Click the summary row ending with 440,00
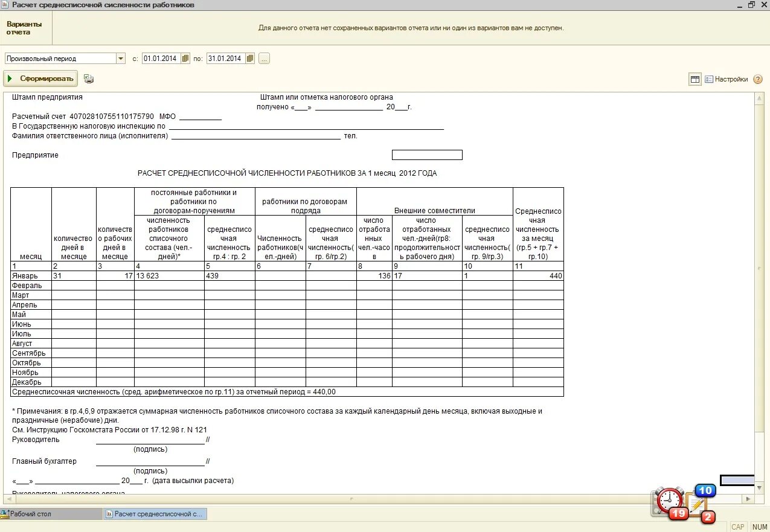770x532 pixels. pos(287,392)
